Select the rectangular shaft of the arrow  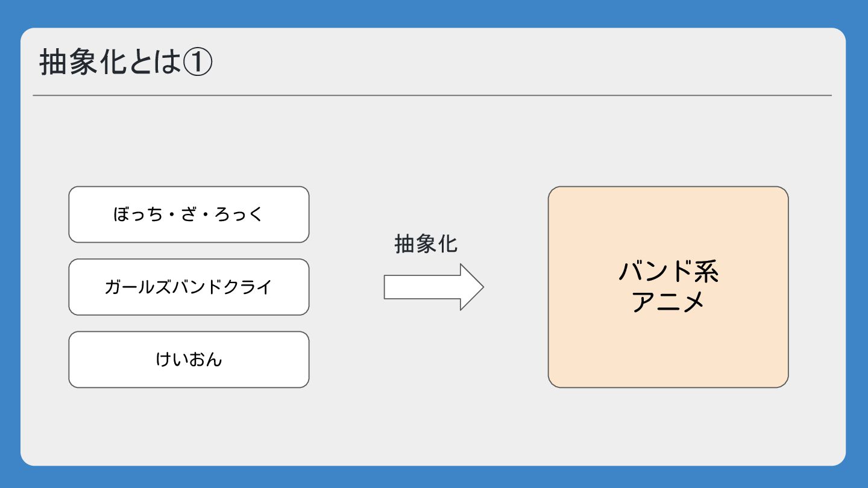click(x=422, y=287)
